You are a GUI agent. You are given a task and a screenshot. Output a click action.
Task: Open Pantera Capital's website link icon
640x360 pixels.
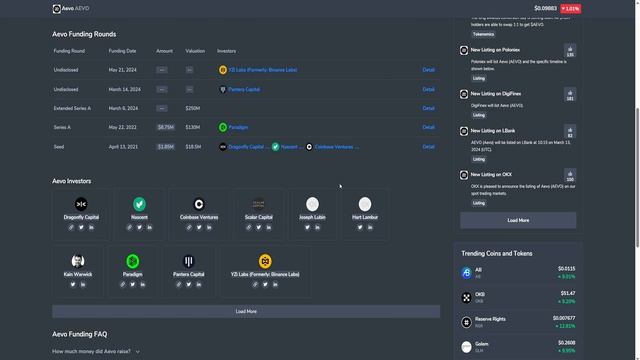(178, 284)
